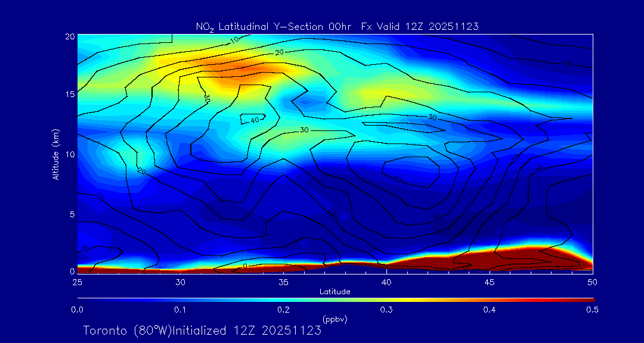Click the 0.0 label on the color scale
Screen dimensions: 644x343
click(77, 310)
